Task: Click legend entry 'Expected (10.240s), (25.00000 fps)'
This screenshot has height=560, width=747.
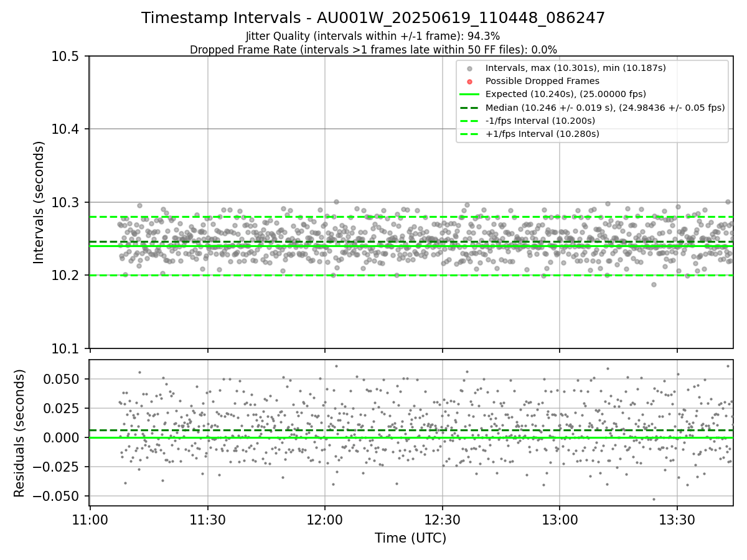Action: tap(565, 95)
